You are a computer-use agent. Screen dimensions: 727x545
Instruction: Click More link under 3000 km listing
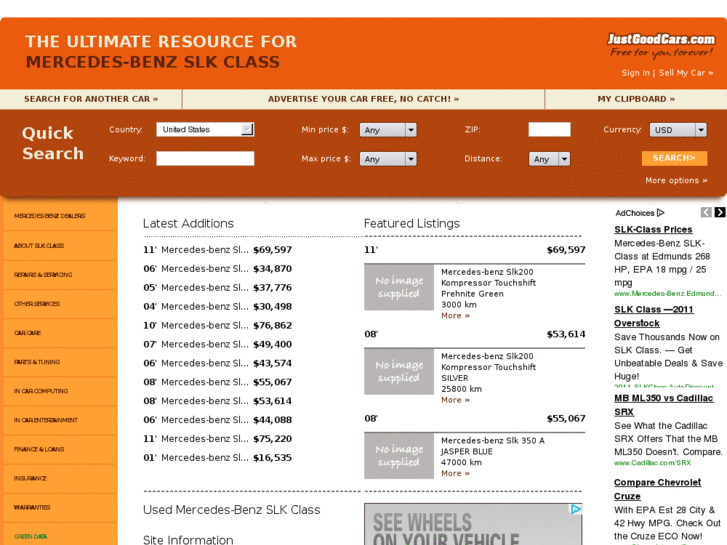point(455,316)
